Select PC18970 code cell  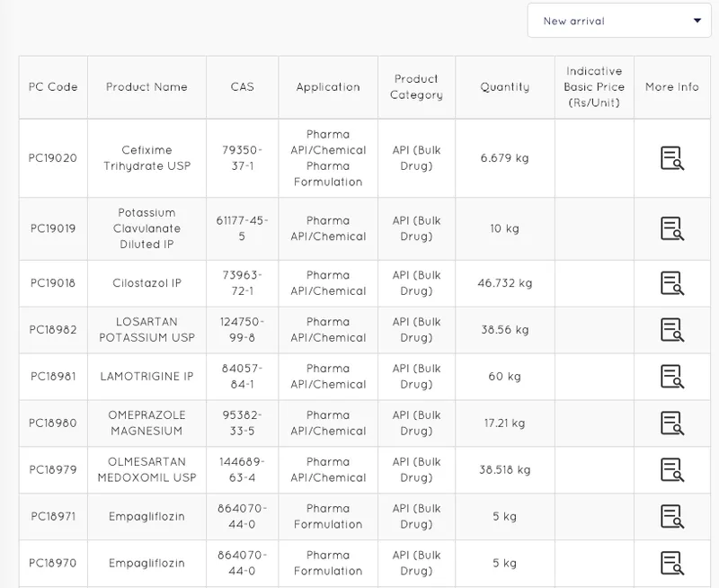pos(53,563)
